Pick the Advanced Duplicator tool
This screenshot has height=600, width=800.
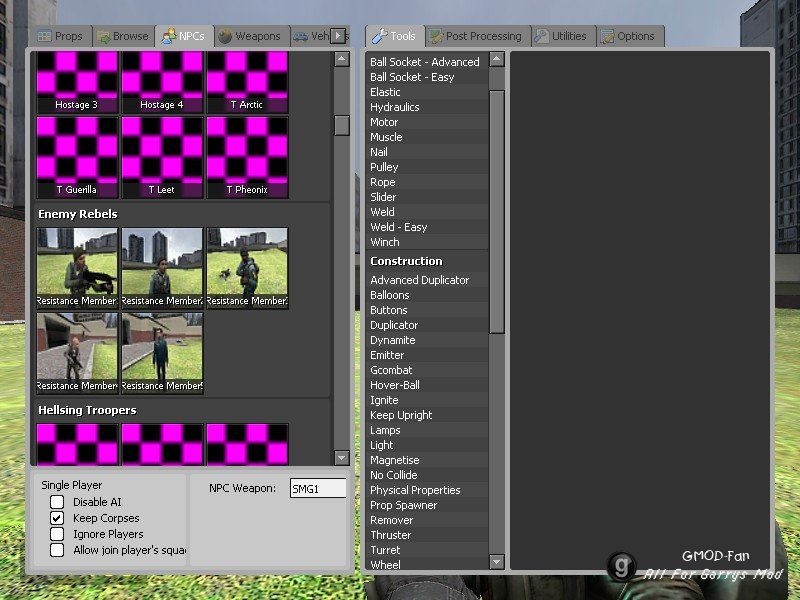click(x=427, y=280)
